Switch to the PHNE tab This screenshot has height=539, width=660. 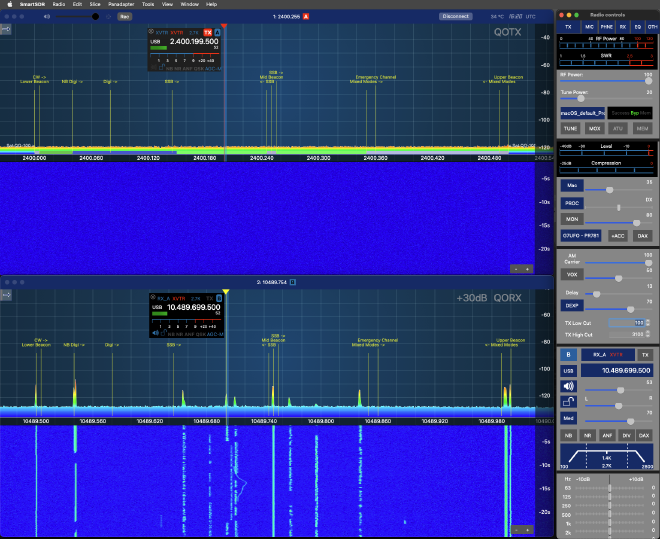coord(608,27)
